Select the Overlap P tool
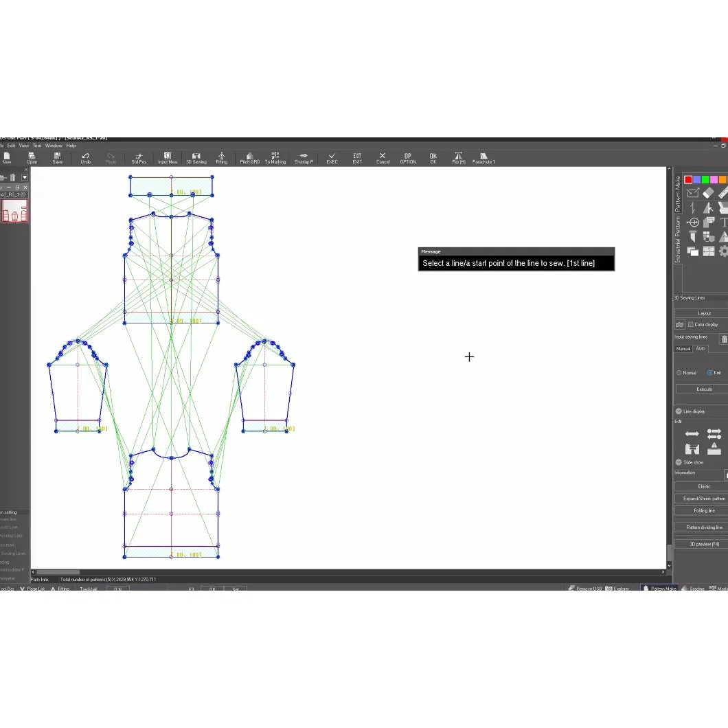Screen dimensions: 728x728 point(304,158)
